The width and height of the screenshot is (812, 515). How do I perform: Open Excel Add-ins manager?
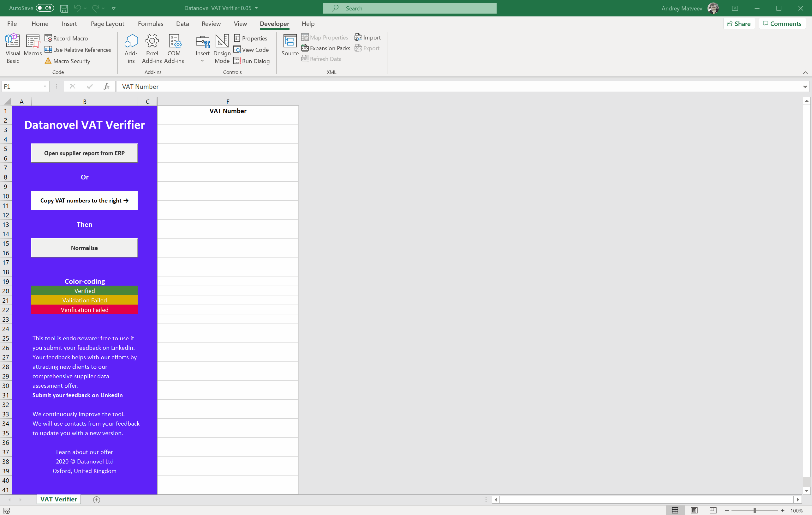pos(152,49)
